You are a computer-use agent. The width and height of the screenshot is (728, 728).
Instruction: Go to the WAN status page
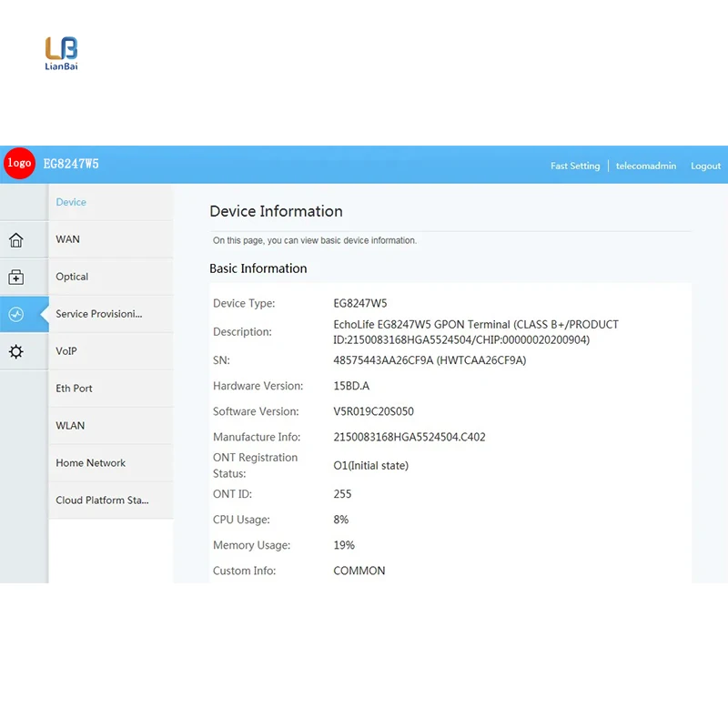point(67,239)
